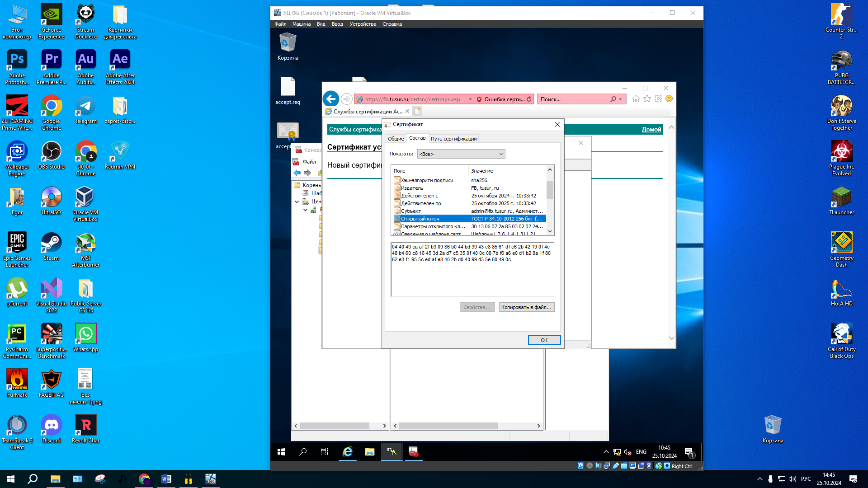Screen dimensions: 868x488
Task: Open VirtualBox Вид menu
Action: coord(321,24)
